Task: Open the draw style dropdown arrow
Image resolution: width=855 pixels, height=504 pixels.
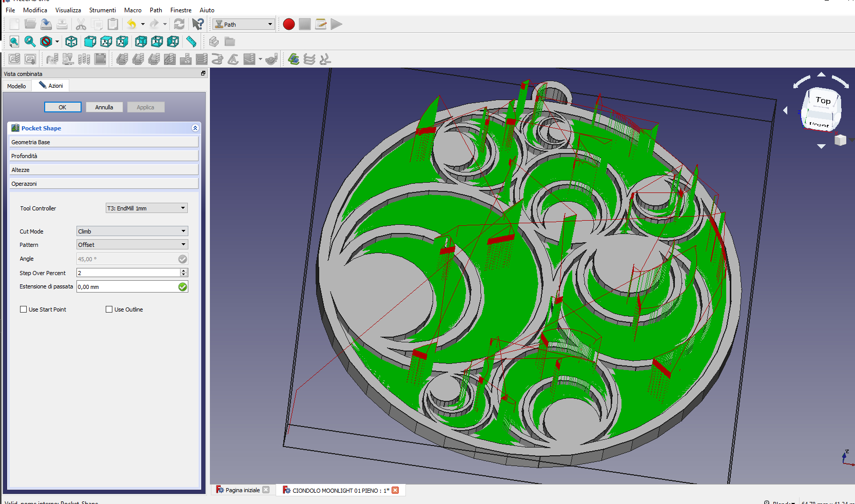Action: click(x=57, y=42)
